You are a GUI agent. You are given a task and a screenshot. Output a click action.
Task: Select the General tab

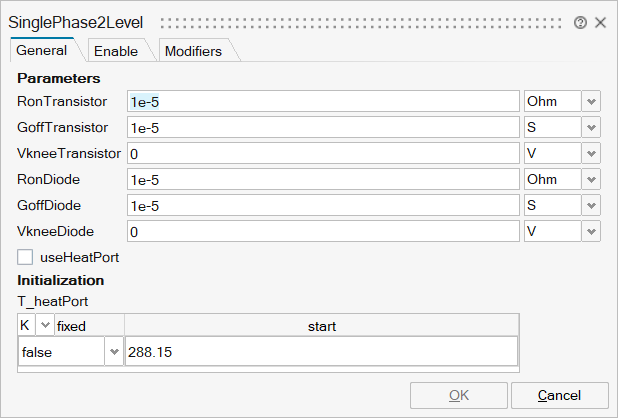click(42, 50)
